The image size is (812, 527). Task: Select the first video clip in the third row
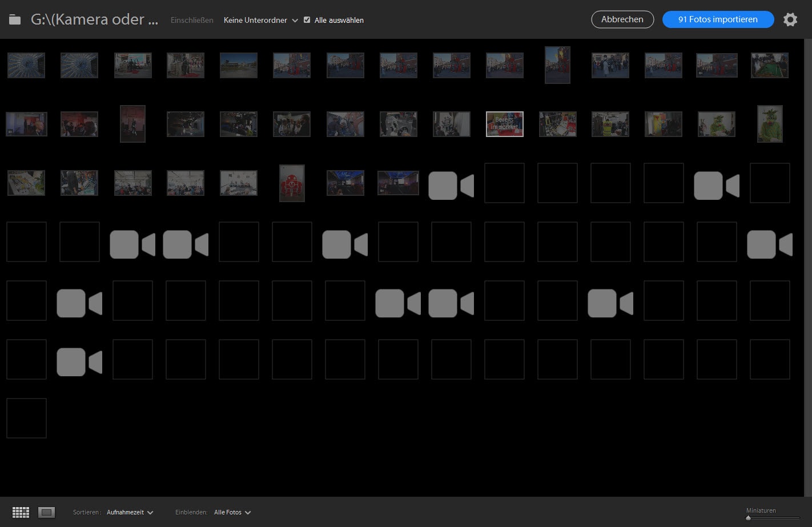pos(451,186)
